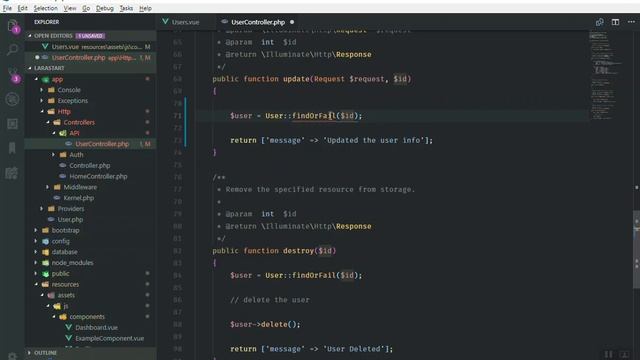Collapse the LARASTART project section
Image resolution: width=640 pixels, height=360 pixels.
29,68
